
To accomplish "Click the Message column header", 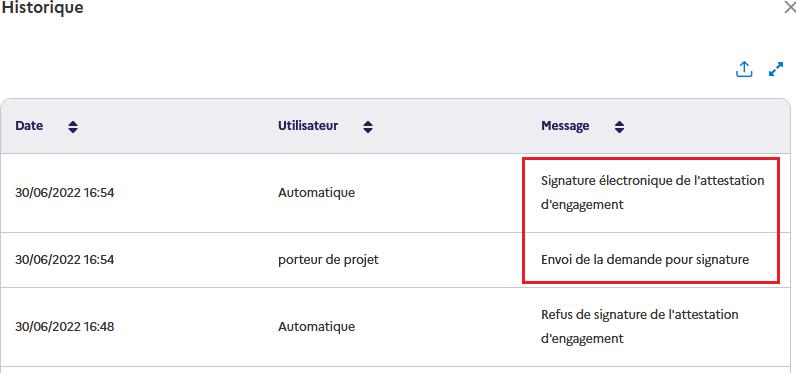I will tap(565, 126).
